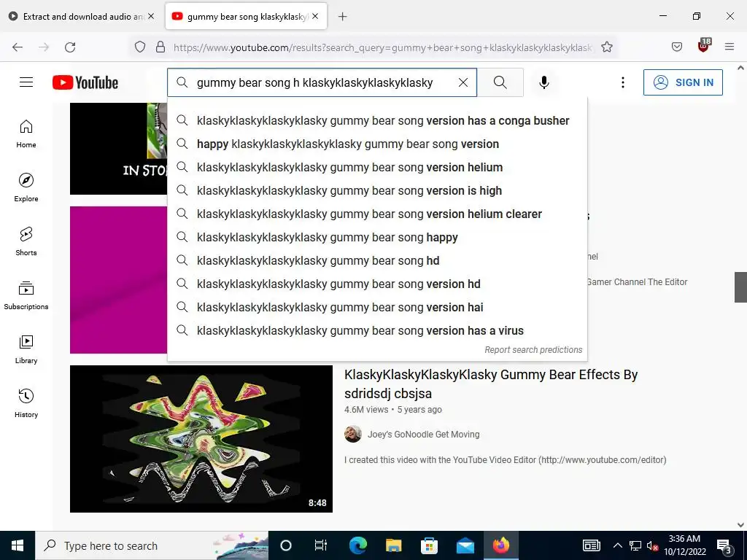
Task: Select suggestion ending 'gummy bear song hd'
Action: pos(377,260)
